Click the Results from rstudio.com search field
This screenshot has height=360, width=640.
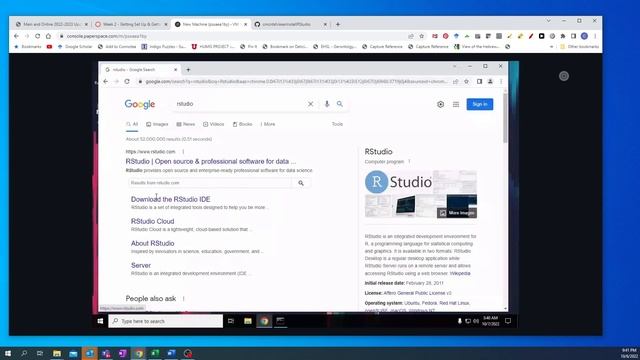coord(210,183)
